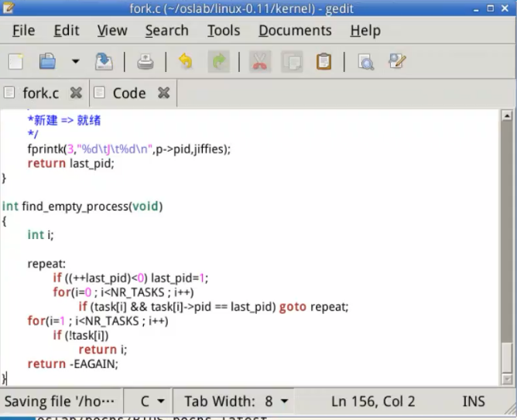The width and height of the screenshot is (517, 420).
Task: Open the Documents menu
Action: point(294,31)
